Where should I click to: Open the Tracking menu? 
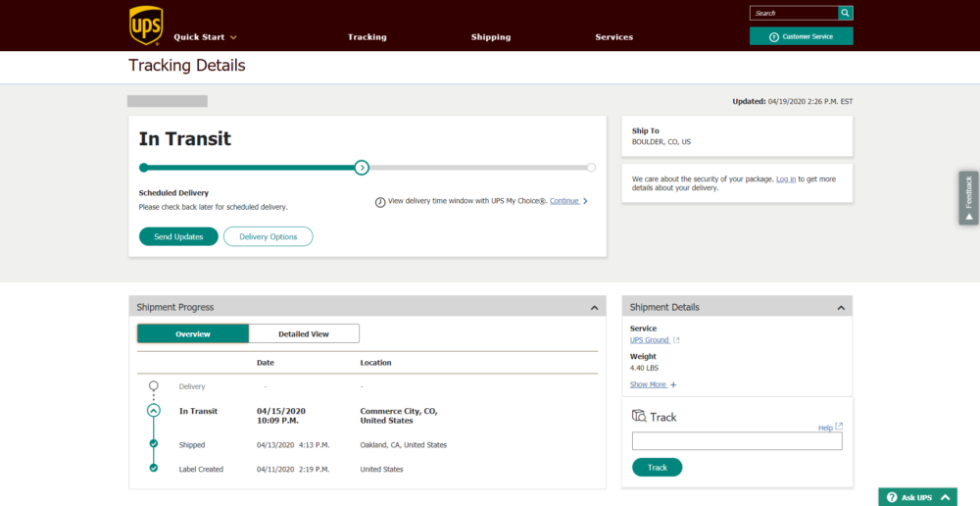[367, 37]
